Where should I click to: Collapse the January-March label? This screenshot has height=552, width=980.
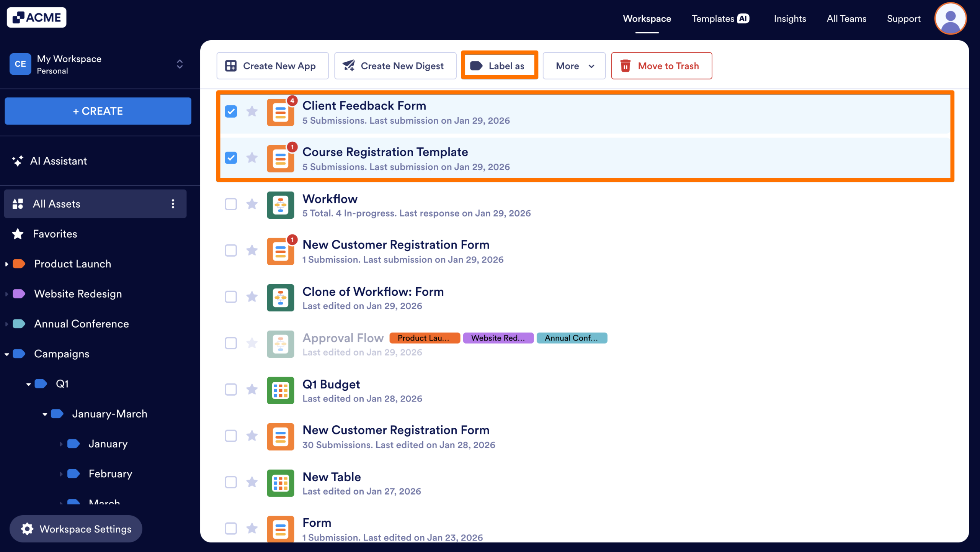click(x=45, y=414)
